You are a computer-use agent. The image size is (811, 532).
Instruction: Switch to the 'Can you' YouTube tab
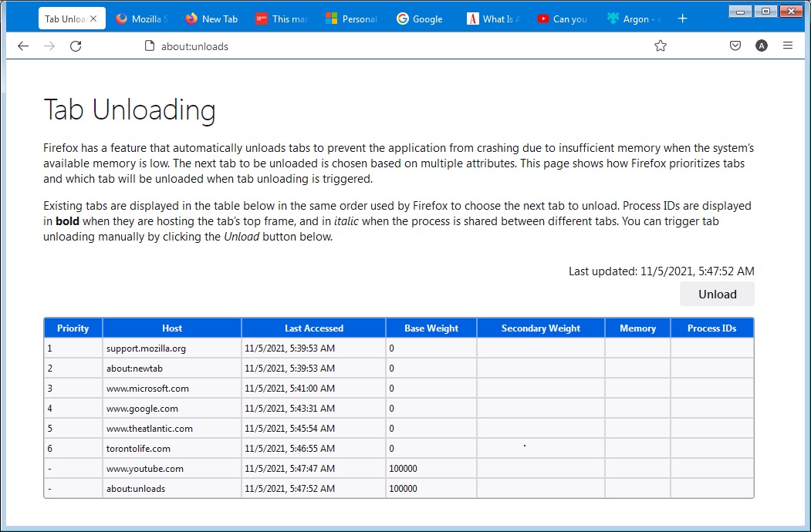[x=563, y=19]
